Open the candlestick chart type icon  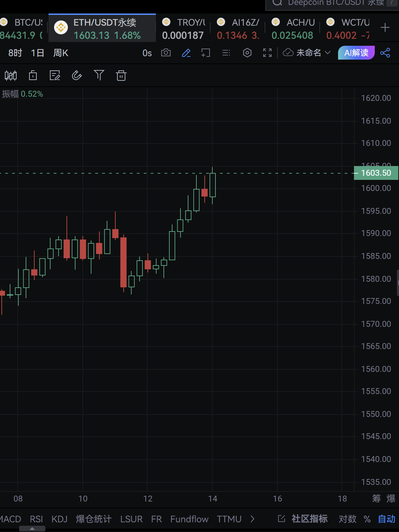point(11,75)
